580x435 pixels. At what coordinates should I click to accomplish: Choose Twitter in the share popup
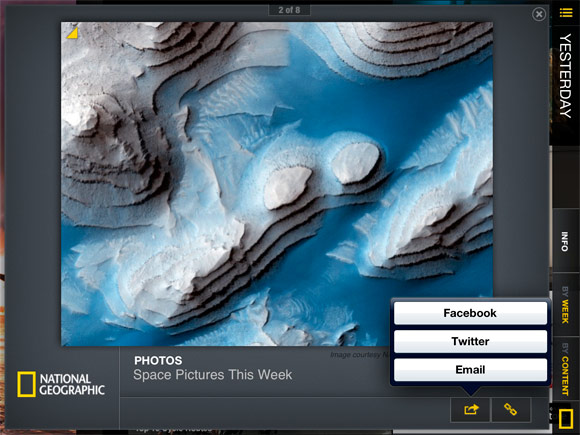(470, 341)
